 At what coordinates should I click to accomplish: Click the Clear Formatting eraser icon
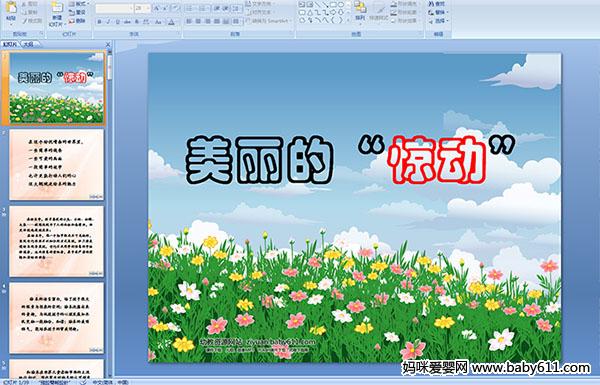(175, 8)
